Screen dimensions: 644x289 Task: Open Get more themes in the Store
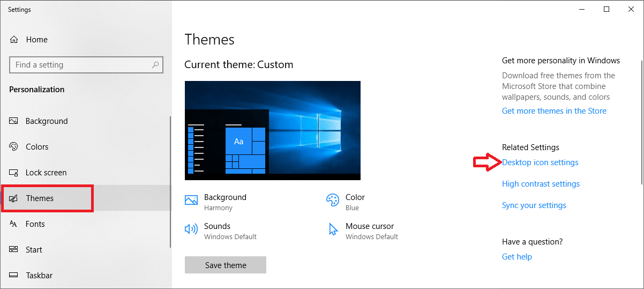coord(554,111)
